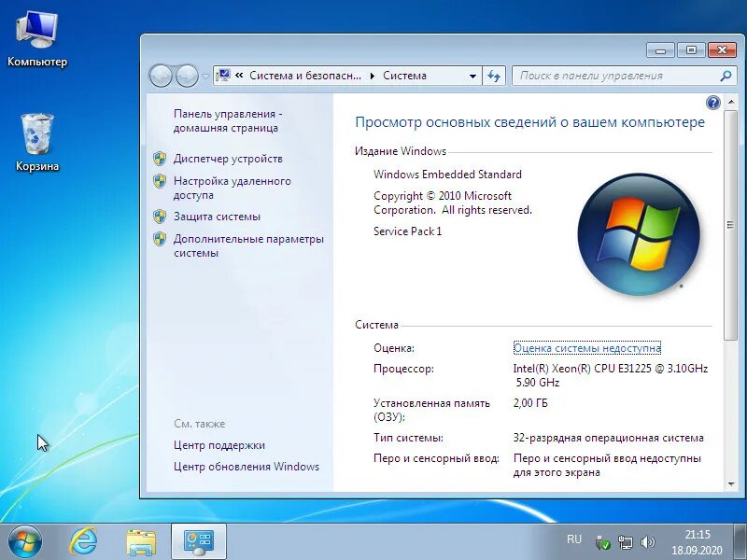Image resolution: width=747 pixels, height=560 pixels.
Task: Select Система и безопасн... breadcrumb
Action: 305,76
